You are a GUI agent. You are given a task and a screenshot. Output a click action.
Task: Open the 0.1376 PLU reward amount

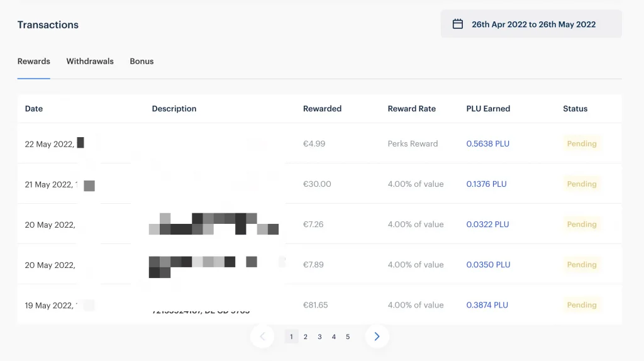point(486,184)
